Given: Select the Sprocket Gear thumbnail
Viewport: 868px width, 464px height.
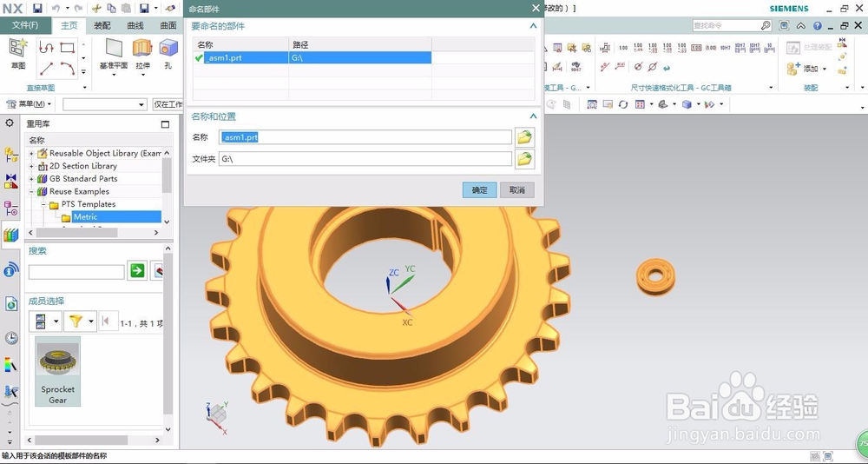Looking at the screenshot, I should pos(57,371).
